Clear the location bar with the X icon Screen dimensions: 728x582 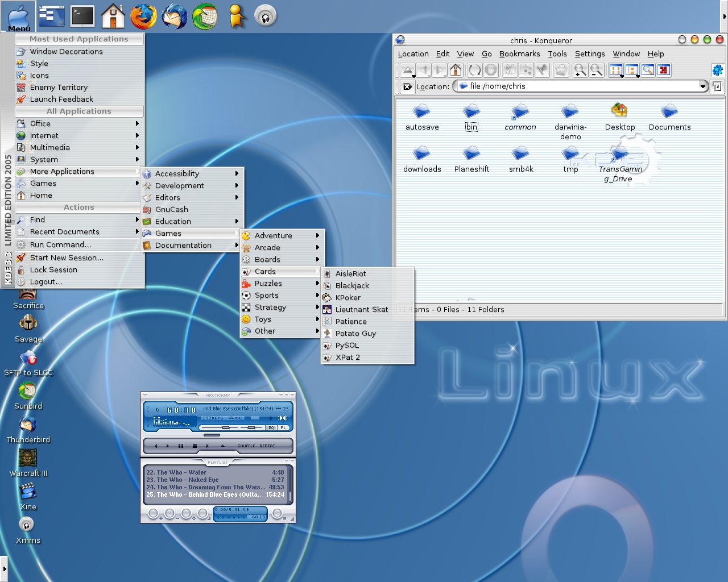click(407, 86)
